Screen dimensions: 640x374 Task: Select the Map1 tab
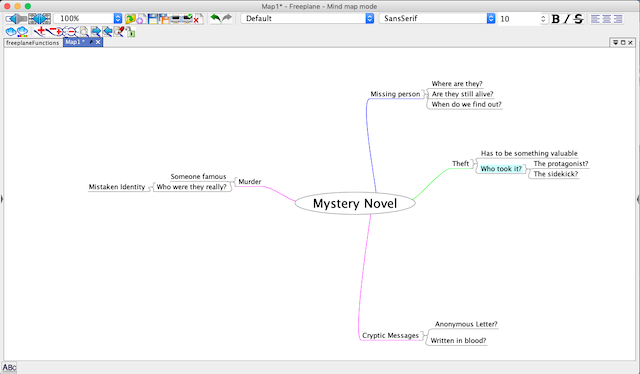[75, 42]
